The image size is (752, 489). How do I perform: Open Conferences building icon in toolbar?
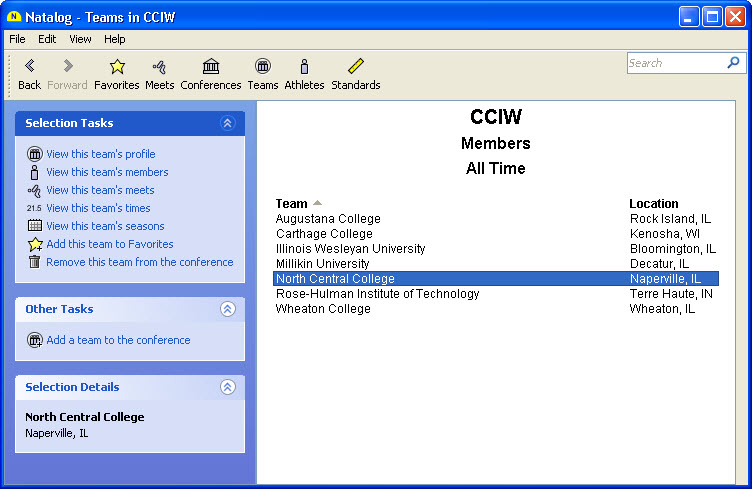[211, 67]
